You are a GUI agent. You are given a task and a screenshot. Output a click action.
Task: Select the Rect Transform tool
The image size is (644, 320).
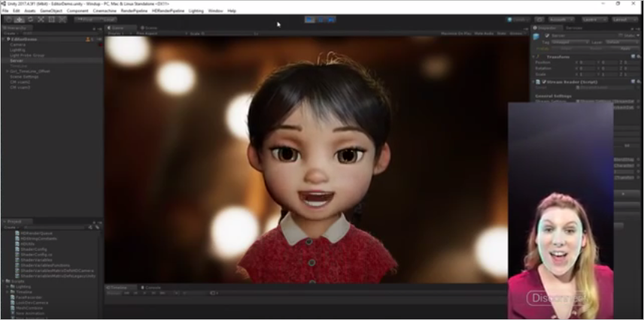click(x=51, y=20)
